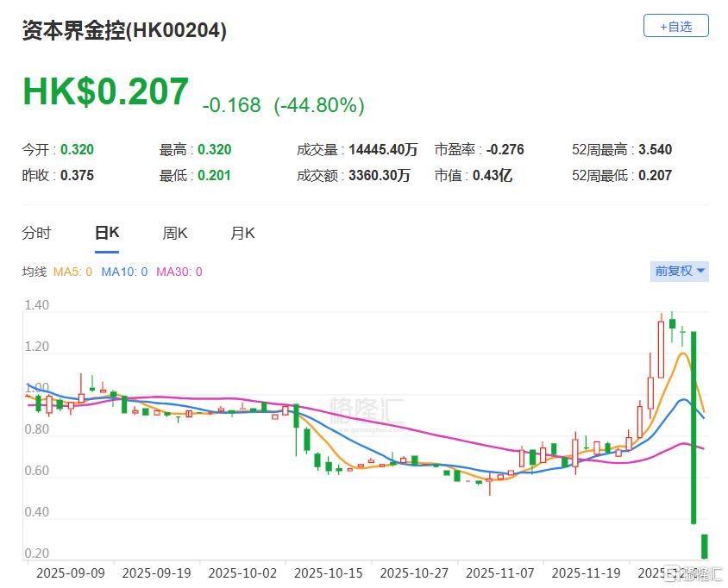Click the tall green crash candle

pyautogui.click(x=693, y=427)
